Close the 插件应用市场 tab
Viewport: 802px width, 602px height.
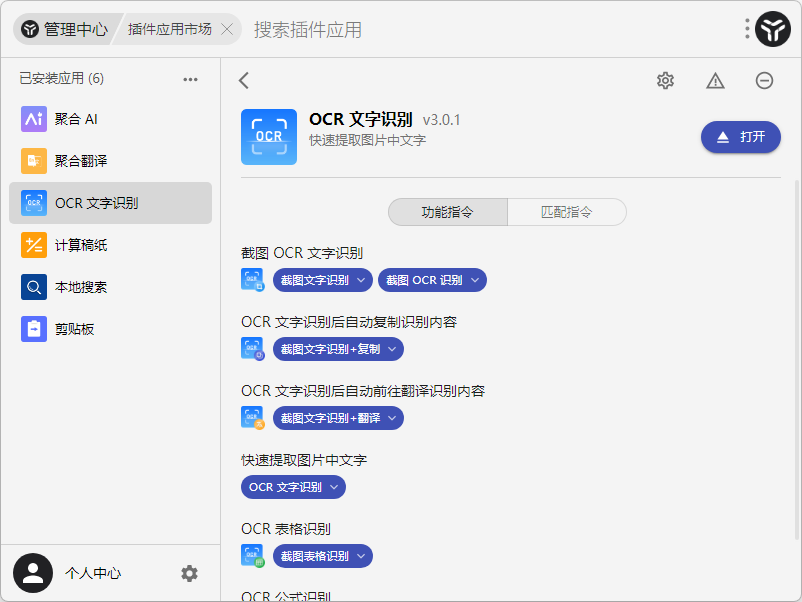(x=227, y=29)
